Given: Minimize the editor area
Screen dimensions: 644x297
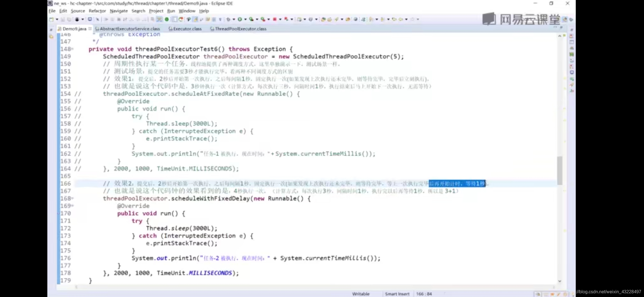Looking at the screenshot, I should point(555,27).
